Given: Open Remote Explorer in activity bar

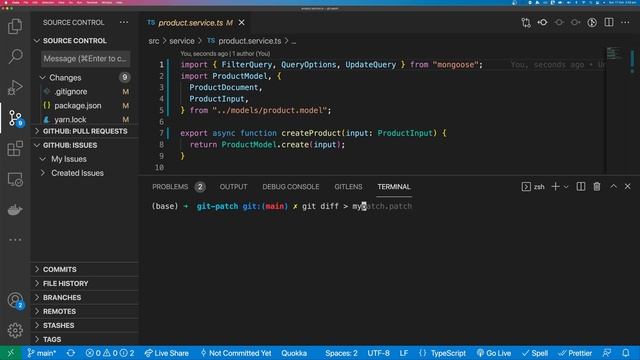Looking at the screenshot, I should (x=15, y=179).
